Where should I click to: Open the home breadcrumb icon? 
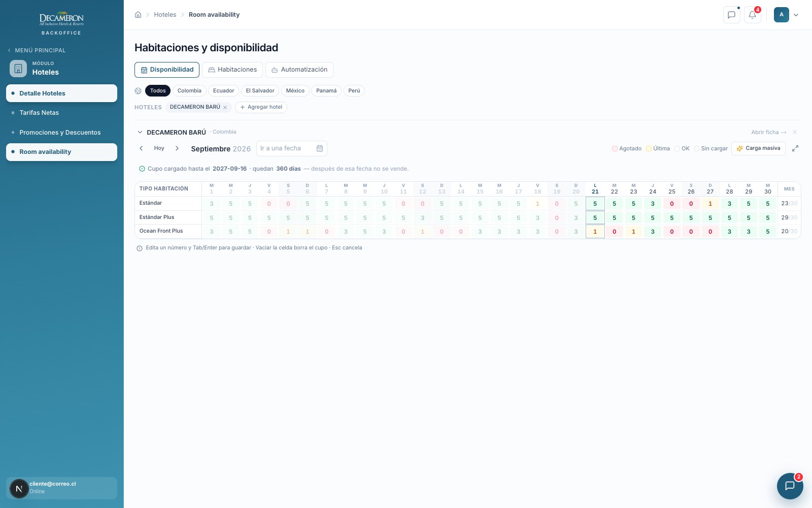click(x=138, y=15)
